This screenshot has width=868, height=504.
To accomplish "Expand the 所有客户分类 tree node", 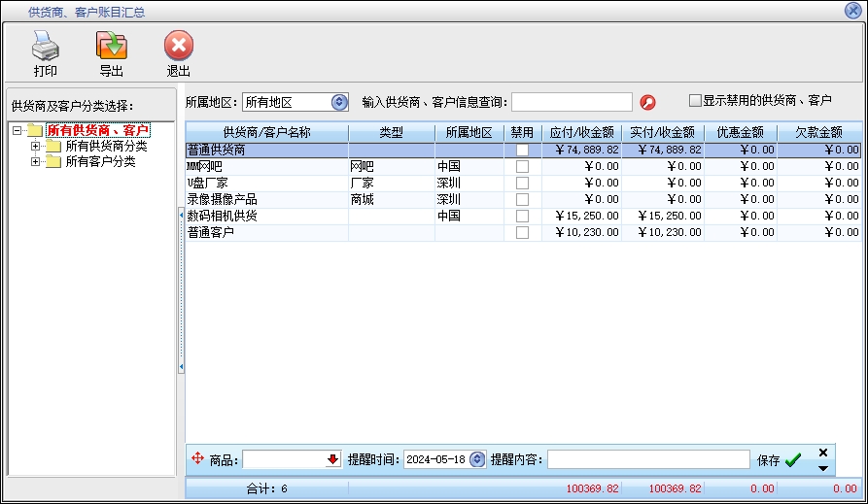I will pyautogui.click(x=36, y=162).
